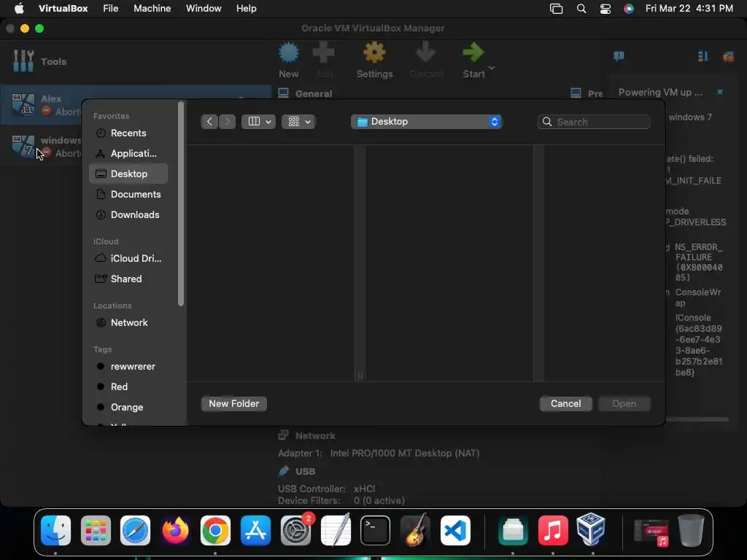Open the File menu
This screenshot has width=747, height=560.
[111, 8]
